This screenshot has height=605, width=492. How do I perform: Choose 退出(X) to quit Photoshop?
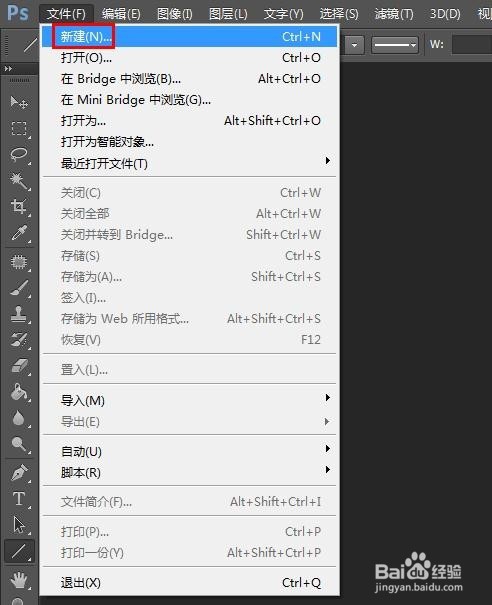(x=189, y=583)
